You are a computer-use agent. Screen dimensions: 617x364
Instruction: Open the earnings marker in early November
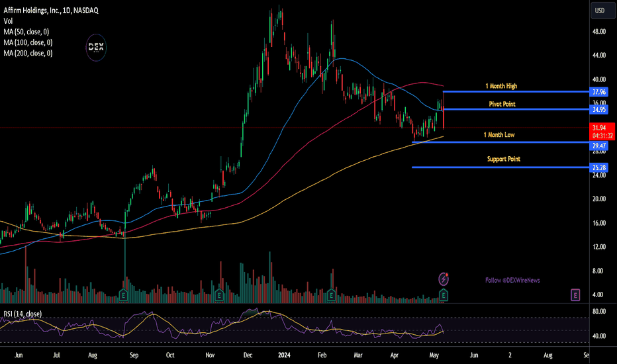pyautogui.click(x=218, y=295)
